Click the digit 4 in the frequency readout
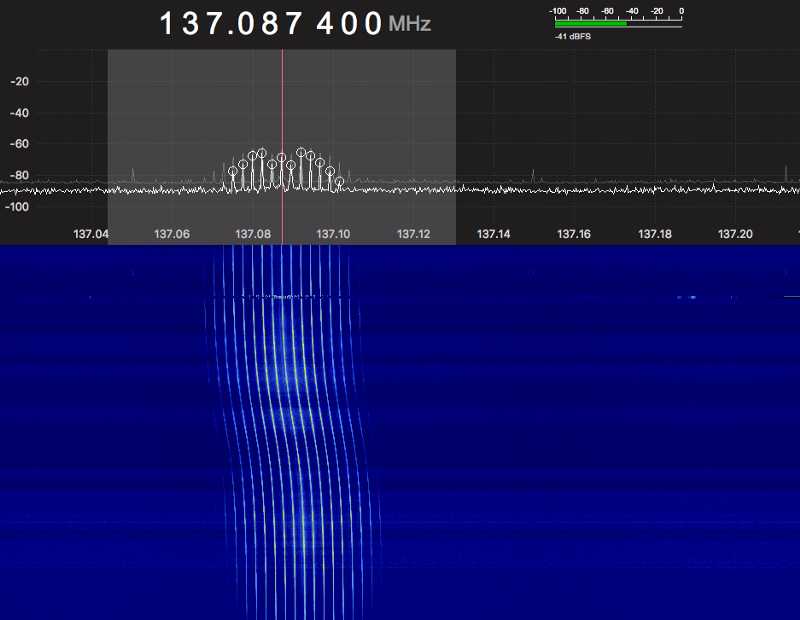The width and height of the screenshot is (800, 620). (x=325, y=23)
